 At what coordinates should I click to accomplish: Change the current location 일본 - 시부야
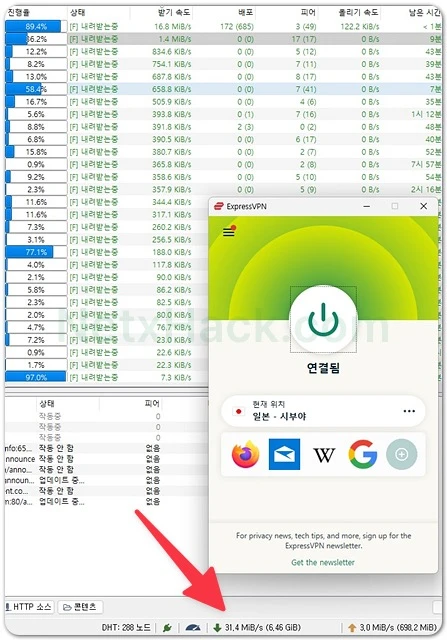tap(323, 411)
